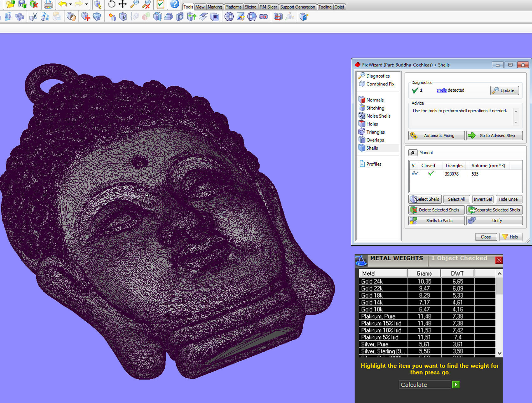This screenshot has height=403, width=532.
Task: Activate the part selection cursor tool
Action: (98, 4)
